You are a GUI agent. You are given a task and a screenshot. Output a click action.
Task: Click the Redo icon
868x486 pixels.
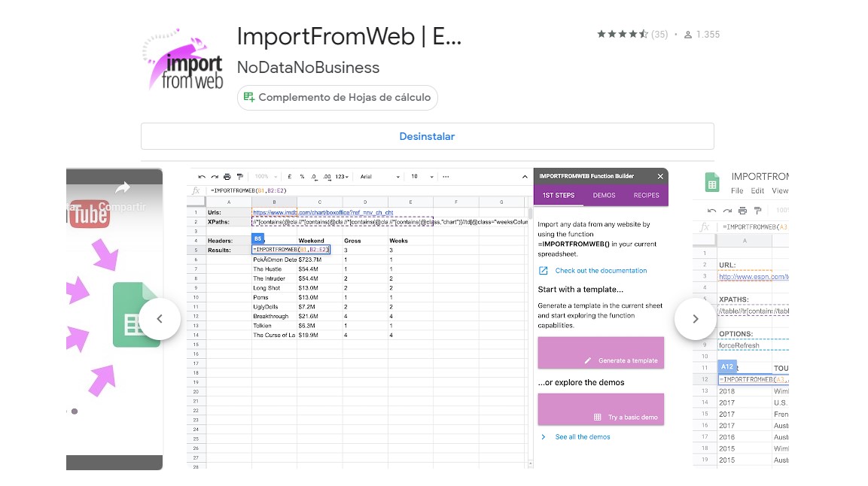[215, 177]
